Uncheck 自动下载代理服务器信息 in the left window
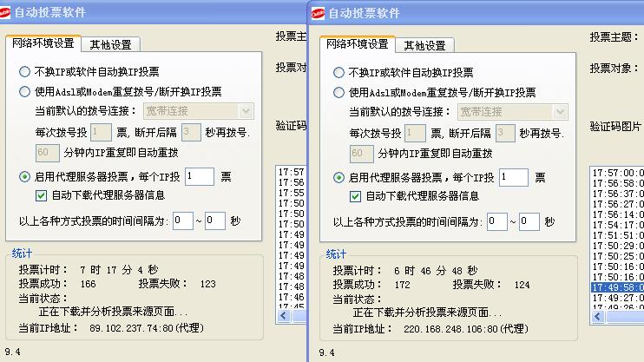This screenshot has width=644, height=362. [x=42, y=196]
